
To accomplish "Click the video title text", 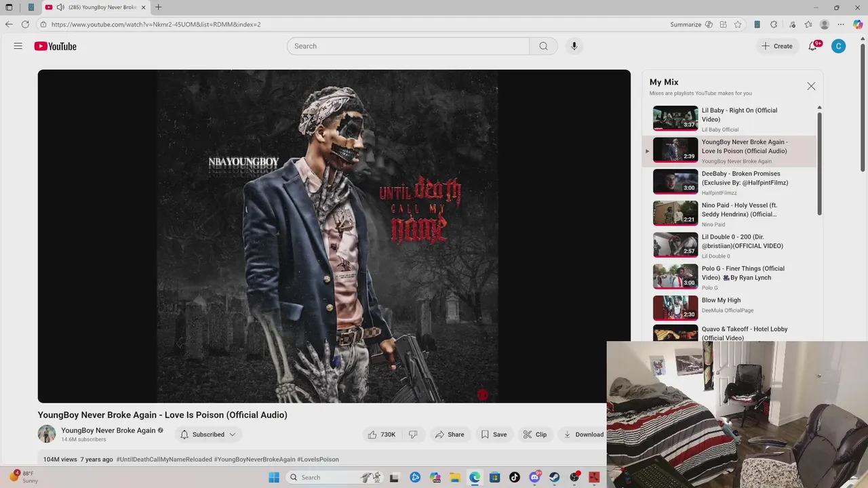I will click(x=163, y=415).
